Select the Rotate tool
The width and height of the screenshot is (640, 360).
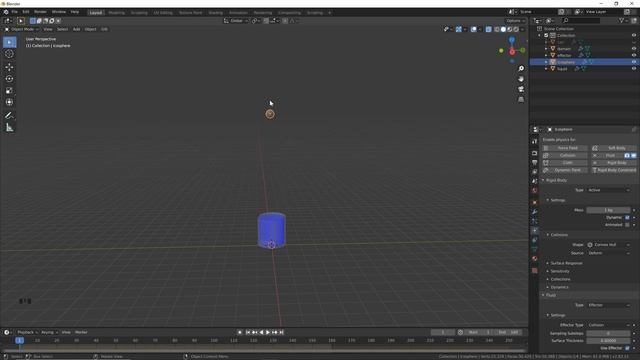[x=9, y=79]
